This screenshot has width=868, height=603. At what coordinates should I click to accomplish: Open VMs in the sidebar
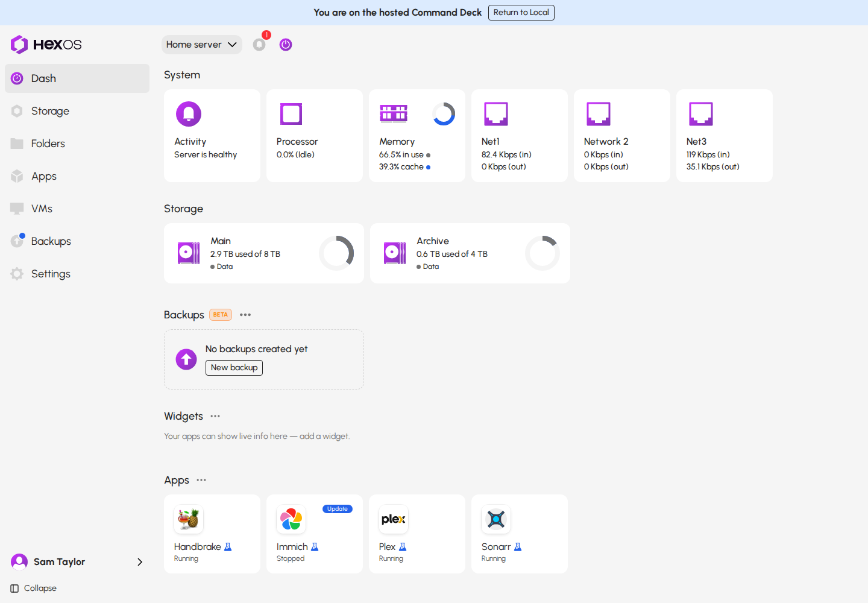coord(77,209)
